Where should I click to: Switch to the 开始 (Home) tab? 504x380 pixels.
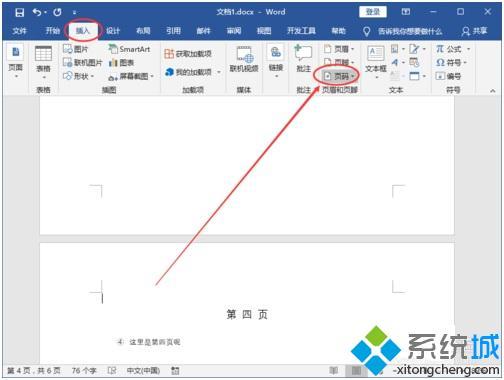coord(52,31)
